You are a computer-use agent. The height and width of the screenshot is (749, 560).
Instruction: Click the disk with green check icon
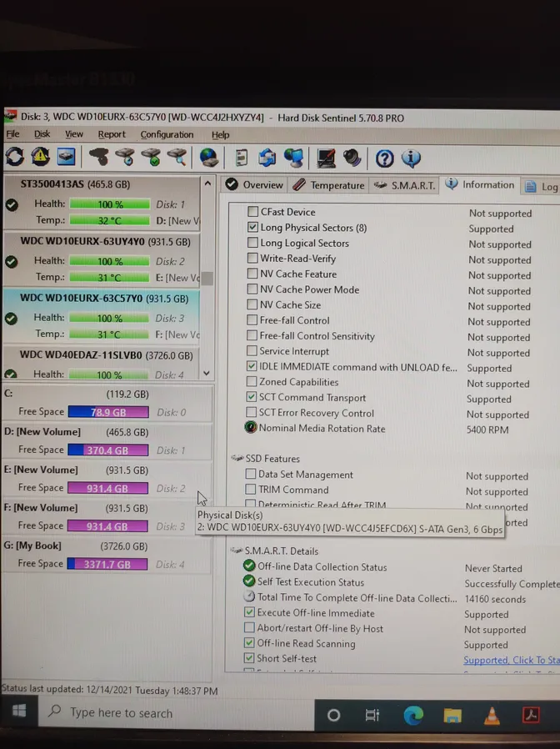point(151,157)
